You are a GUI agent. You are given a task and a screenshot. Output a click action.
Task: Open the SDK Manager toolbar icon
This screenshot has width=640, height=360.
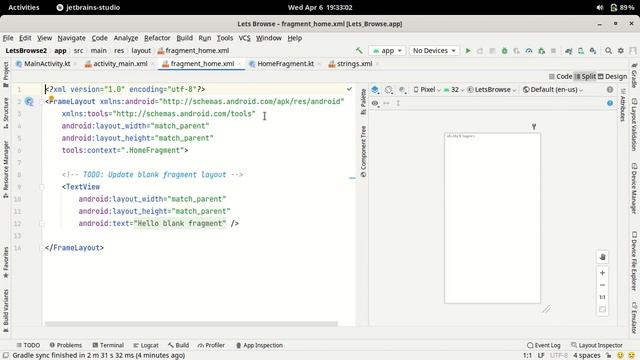(x=593, y=51)
